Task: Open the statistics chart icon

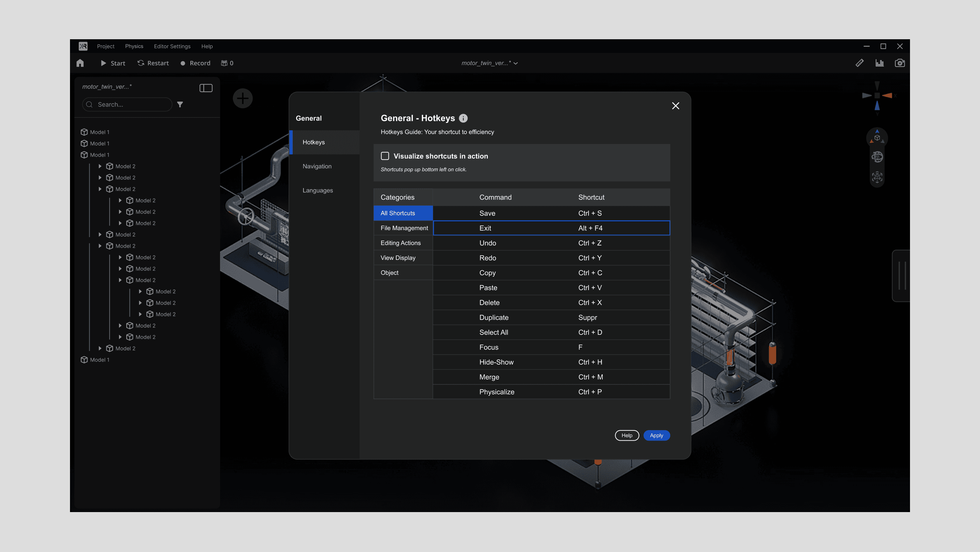Action: click(x=879, y=63)
